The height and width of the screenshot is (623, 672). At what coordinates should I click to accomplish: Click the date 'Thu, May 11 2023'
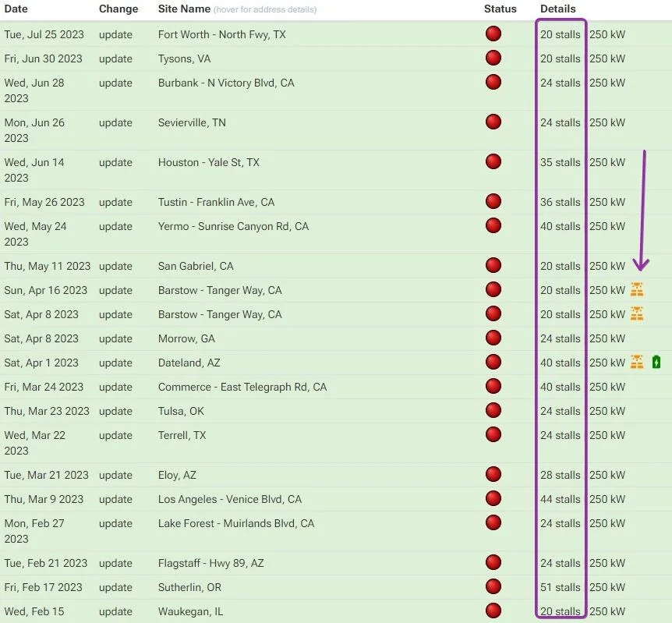pos(47,266)
